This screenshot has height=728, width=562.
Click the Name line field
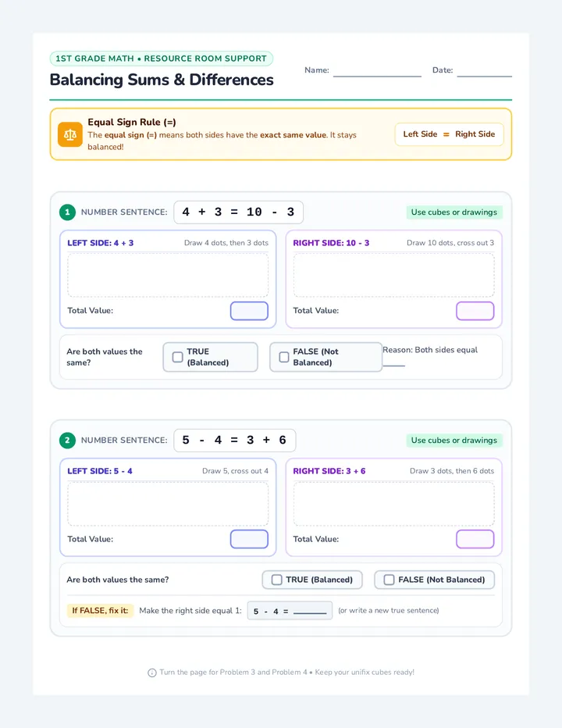coord(377,70)
